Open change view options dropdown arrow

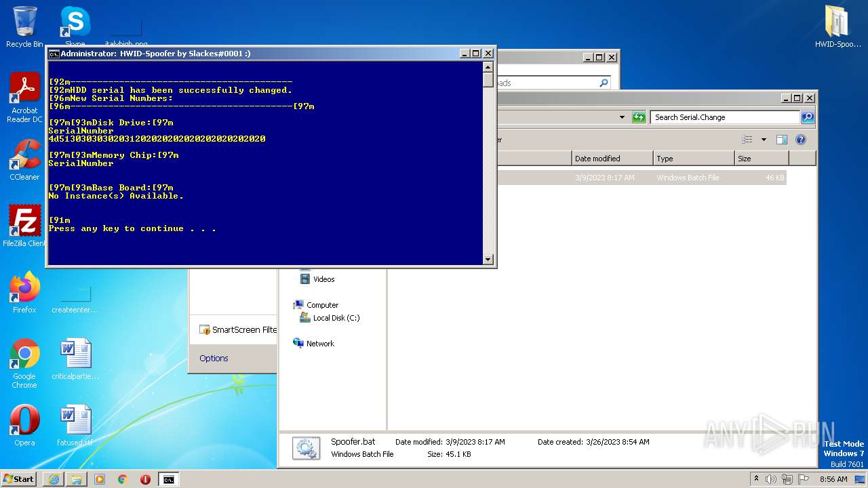pos(764,140)
